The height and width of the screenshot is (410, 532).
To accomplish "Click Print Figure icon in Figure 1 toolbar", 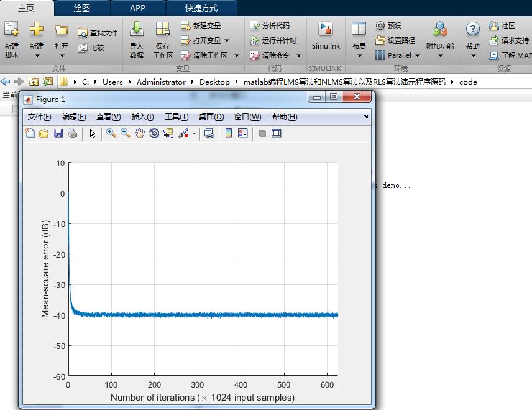I will (x=73, y=133).
